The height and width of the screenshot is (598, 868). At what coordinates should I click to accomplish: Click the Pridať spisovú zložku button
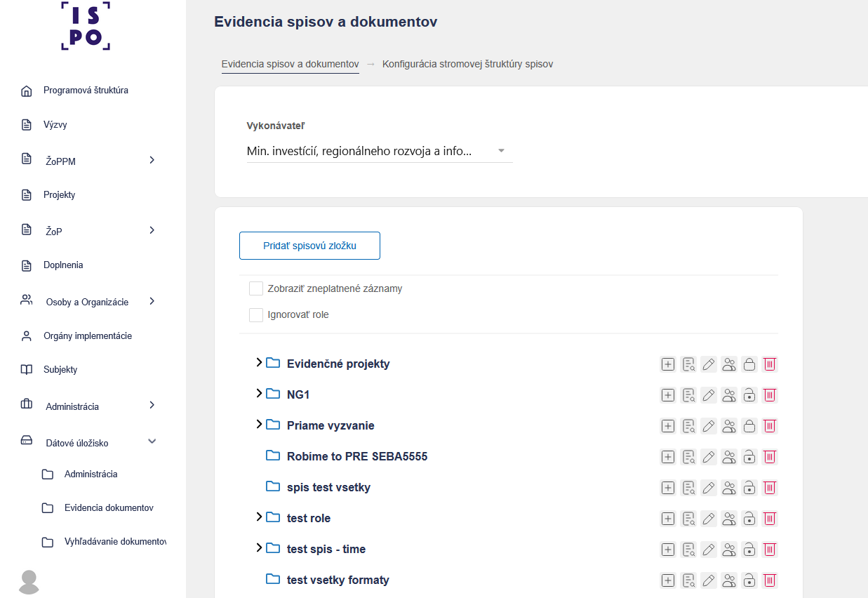pyautogui.click(x=309, y=246)
